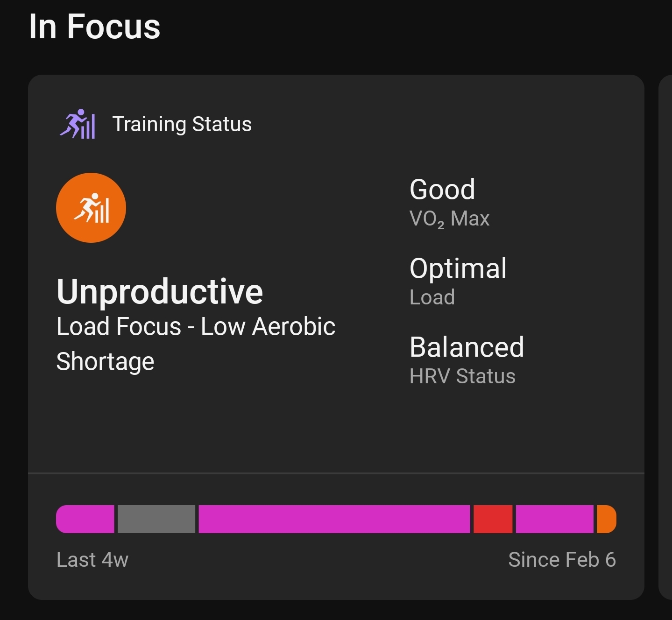Tap the long magenta timeline segment
672x620 pixels.
pos(334,519)
